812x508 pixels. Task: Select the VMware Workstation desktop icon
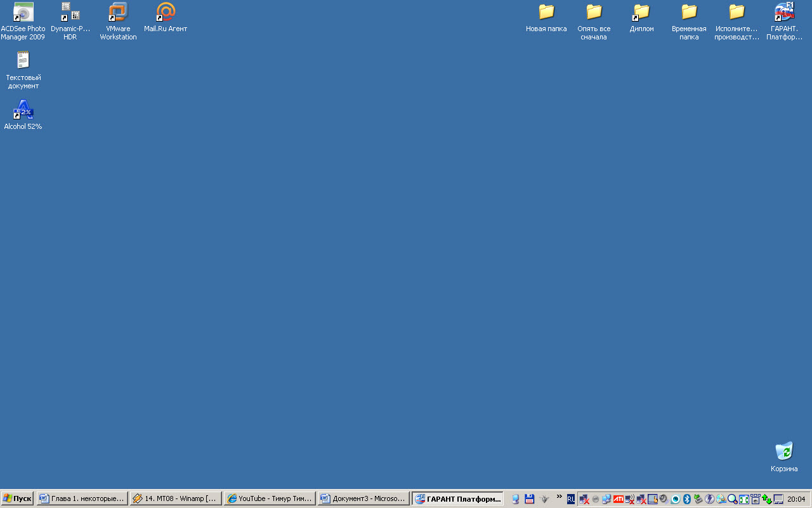pos(118,13)
